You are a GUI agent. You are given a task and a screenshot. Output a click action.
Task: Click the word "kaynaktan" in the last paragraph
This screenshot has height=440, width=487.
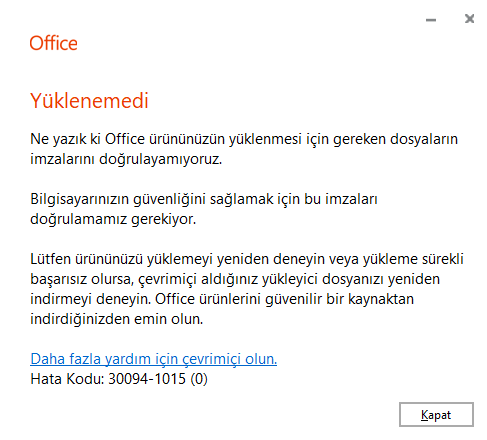coord(381,299)
